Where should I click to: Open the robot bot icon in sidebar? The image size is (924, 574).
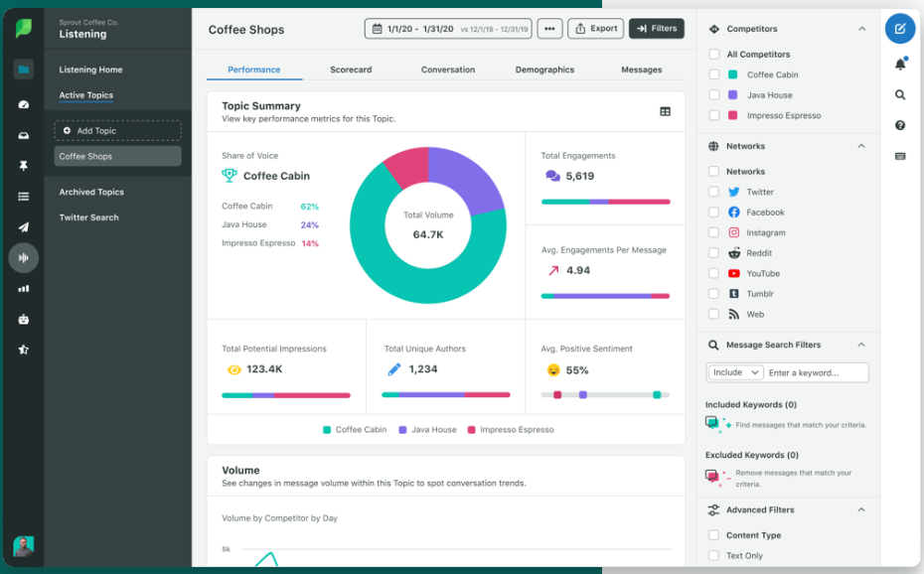point(24,319)
